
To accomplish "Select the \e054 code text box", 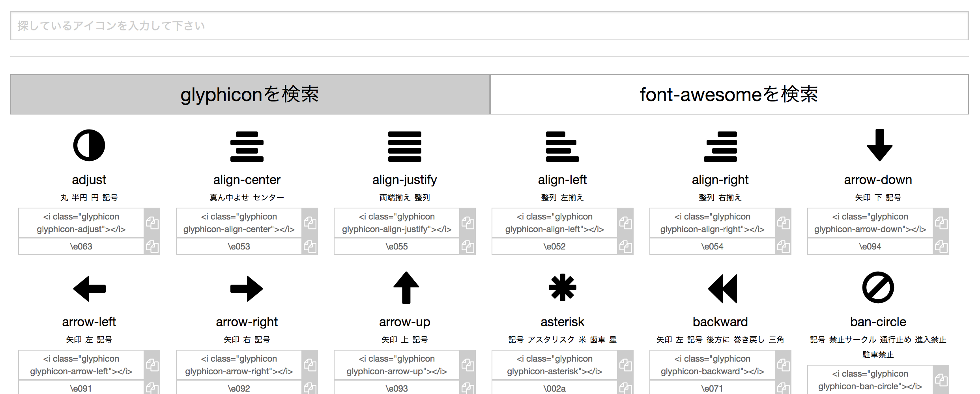I will (x=713, y=246).
